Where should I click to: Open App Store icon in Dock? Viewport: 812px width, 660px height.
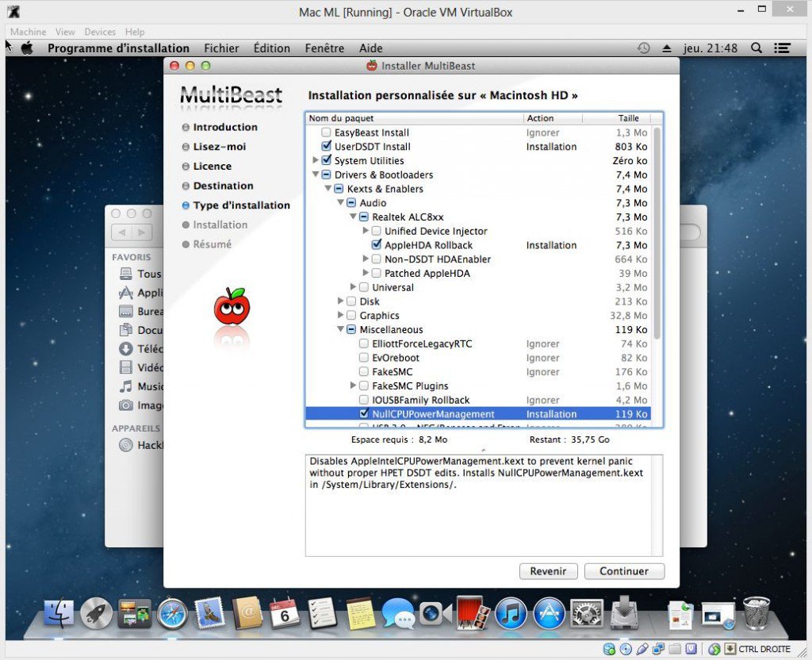(x=549, y=615)
